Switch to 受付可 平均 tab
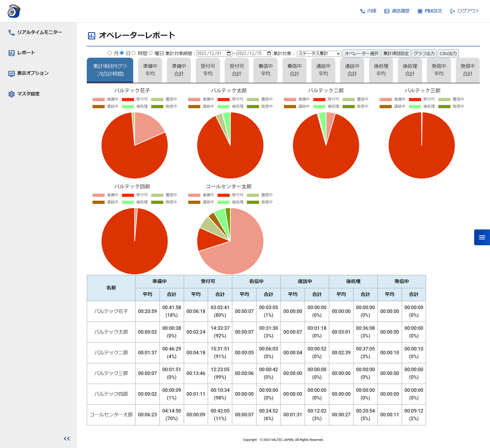This screenshot has width=490, height=448. coord(208,70)
